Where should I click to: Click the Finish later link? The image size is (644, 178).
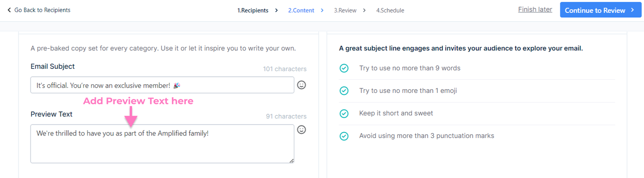[535, 10]
